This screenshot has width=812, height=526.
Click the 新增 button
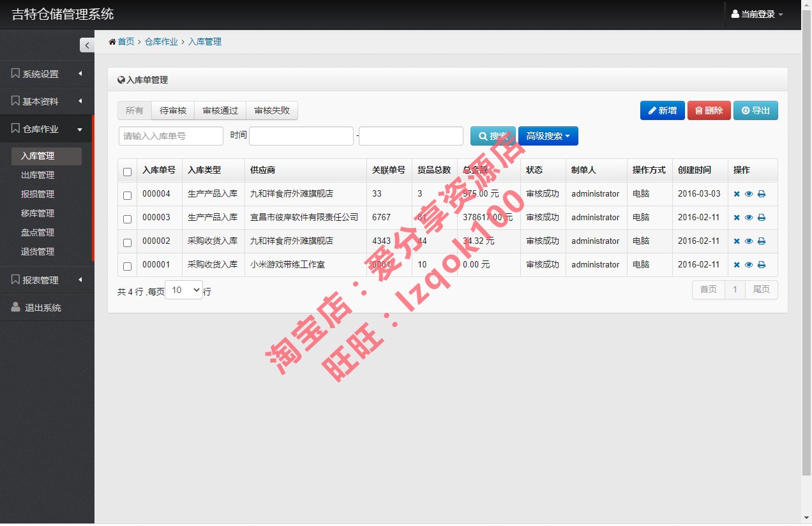pyautogui.click(x=663, y=110)
